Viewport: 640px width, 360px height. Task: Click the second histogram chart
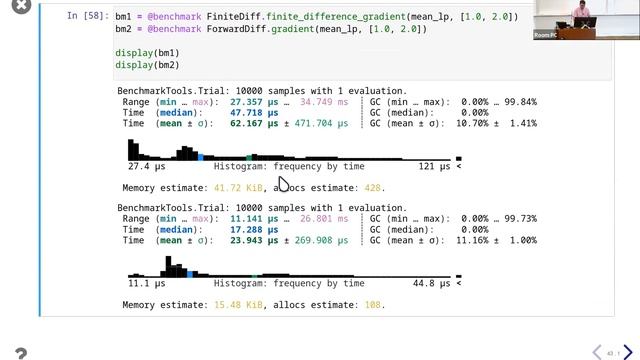[x=295, y=267]
